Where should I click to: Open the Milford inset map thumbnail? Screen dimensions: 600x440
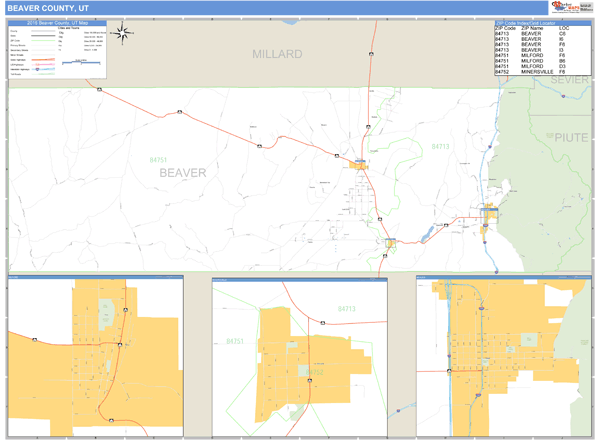96,356
